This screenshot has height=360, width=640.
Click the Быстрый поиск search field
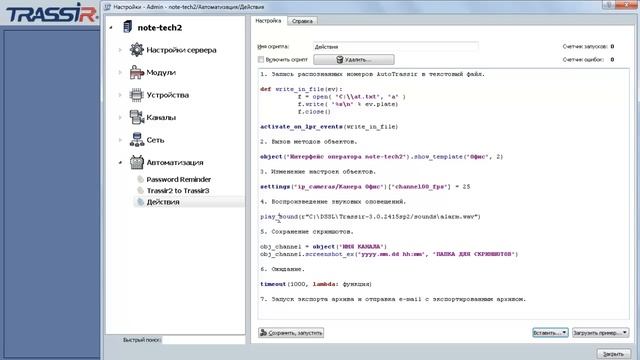tap(203, 340)
